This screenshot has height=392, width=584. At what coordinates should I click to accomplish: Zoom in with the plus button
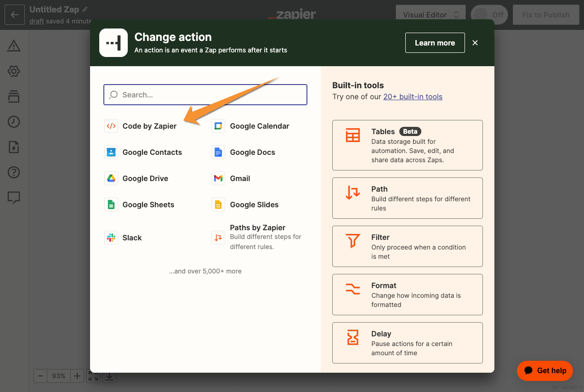tap(78, 376)
